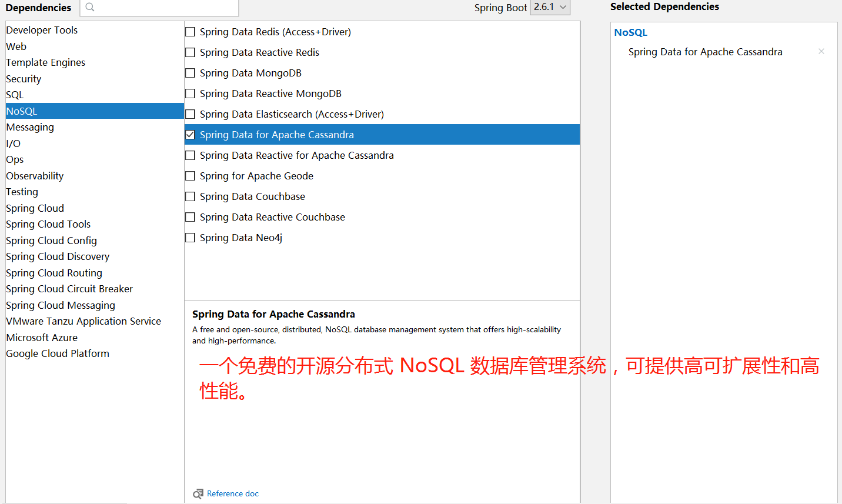
Task: Check Spring Data Redis (Access+Driver)
Action: pyautogui.click(x=190, y=32)
